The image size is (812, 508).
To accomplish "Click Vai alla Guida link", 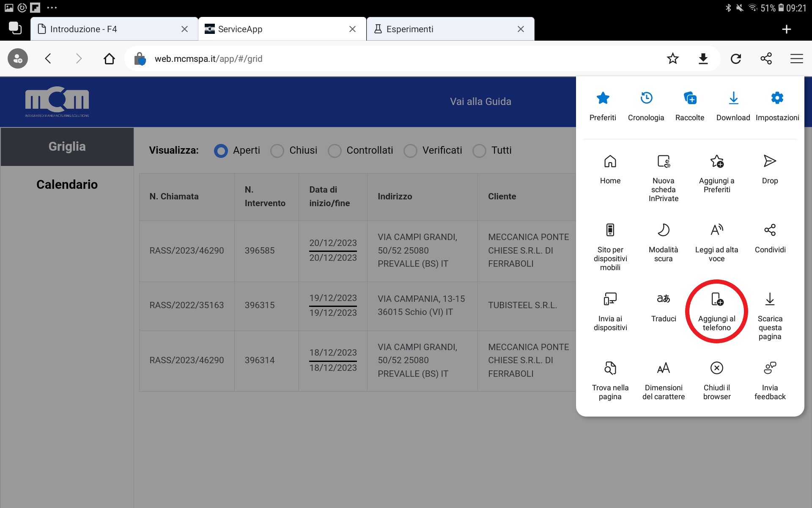I will pyautogui.click(x=480, y=102).
